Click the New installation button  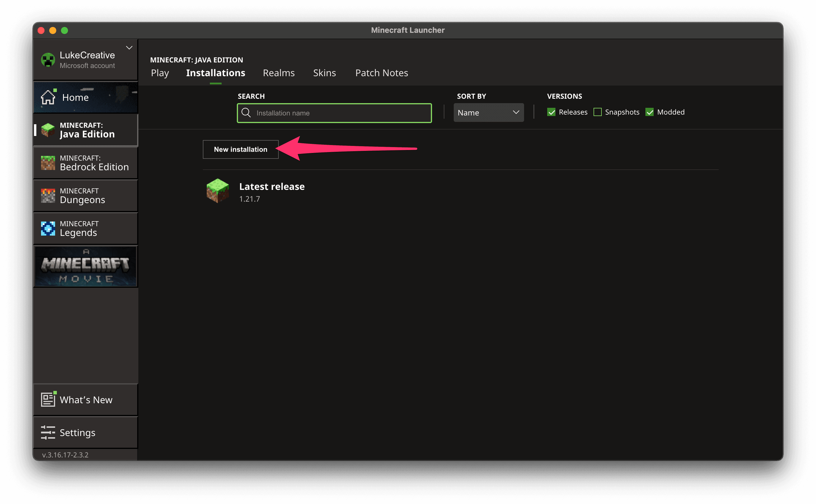[x=240, y=149]
